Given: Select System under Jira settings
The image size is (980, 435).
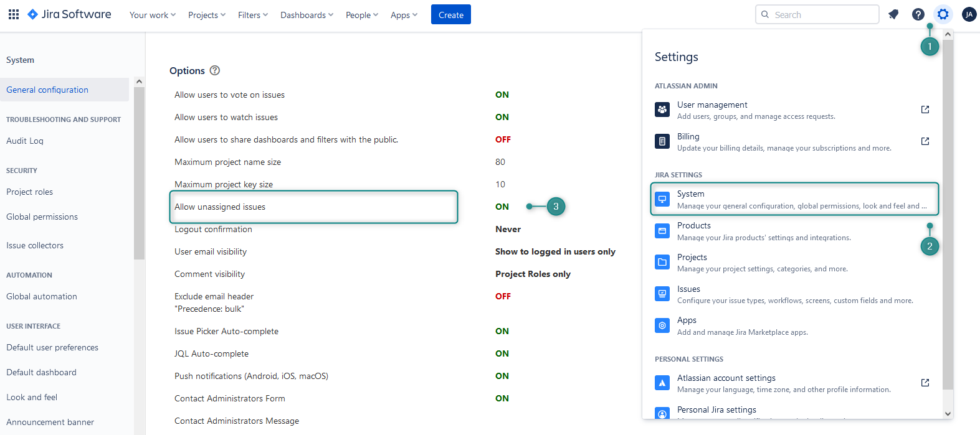Looking at the screenshot, I should (x=794, y=199).
